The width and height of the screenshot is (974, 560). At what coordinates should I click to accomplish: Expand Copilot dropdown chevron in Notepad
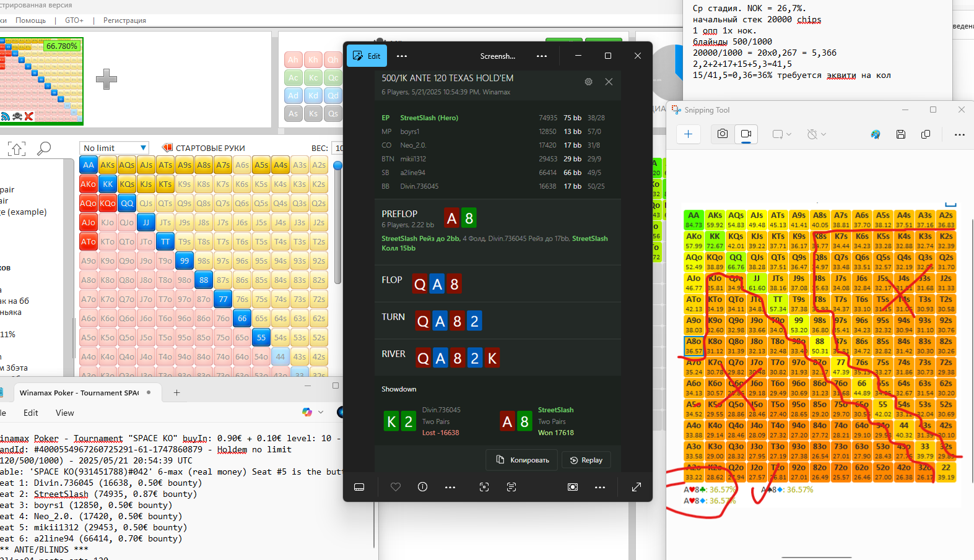tap(321, 412)
